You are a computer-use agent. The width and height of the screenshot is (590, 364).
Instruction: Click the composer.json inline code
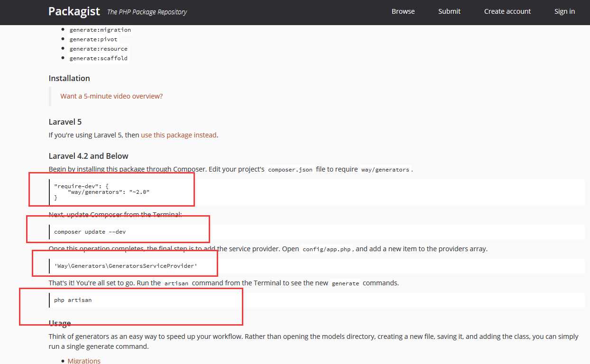pos(290,169)
